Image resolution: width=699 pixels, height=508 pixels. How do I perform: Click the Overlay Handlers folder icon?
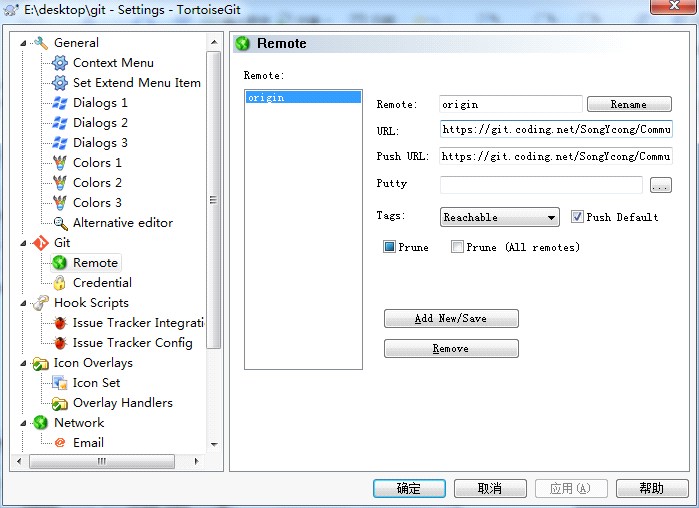tap(60, 403)
